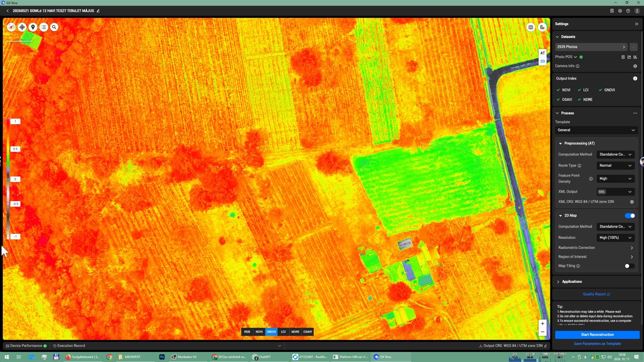Click the Start Reconstruction button

(597, 335)
